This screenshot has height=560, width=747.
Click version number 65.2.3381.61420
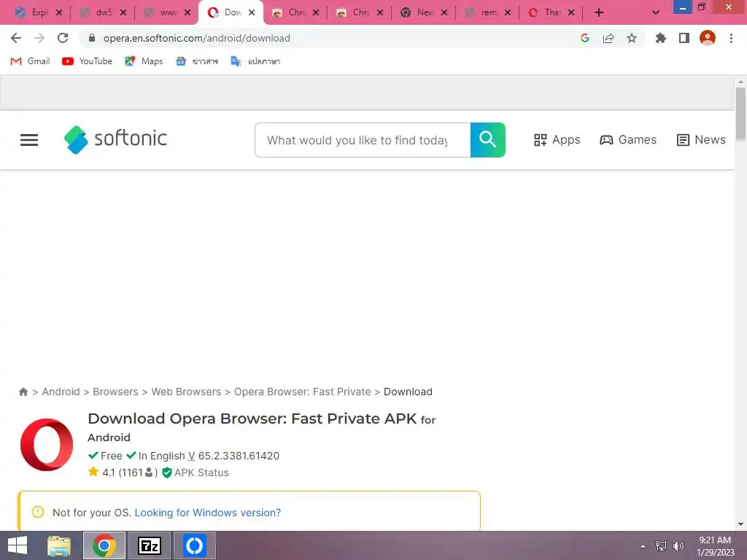[x=239, y=456]
